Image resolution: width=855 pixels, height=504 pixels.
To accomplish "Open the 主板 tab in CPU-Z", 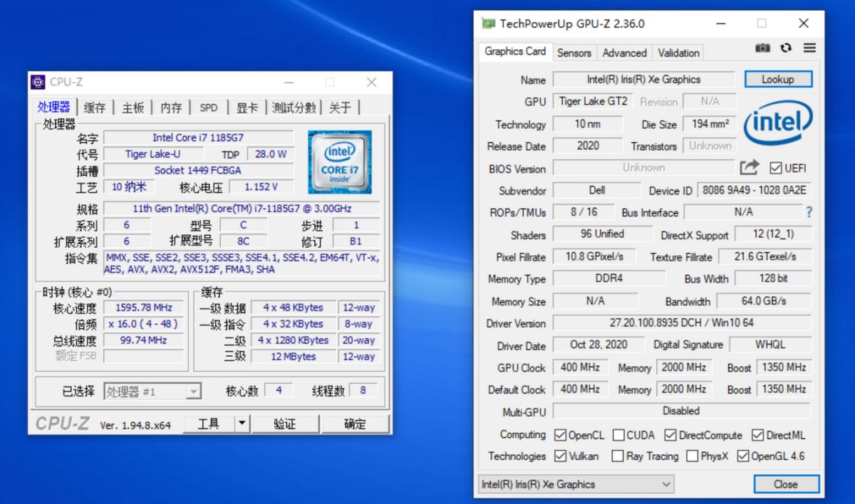I will tap(133, 107).
